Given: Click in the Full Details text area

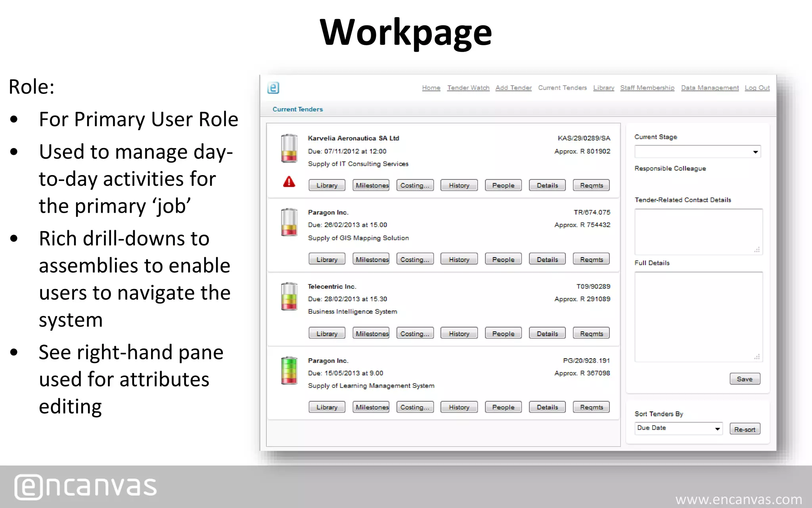Looking at the screenshot, I should click(699, 317).
